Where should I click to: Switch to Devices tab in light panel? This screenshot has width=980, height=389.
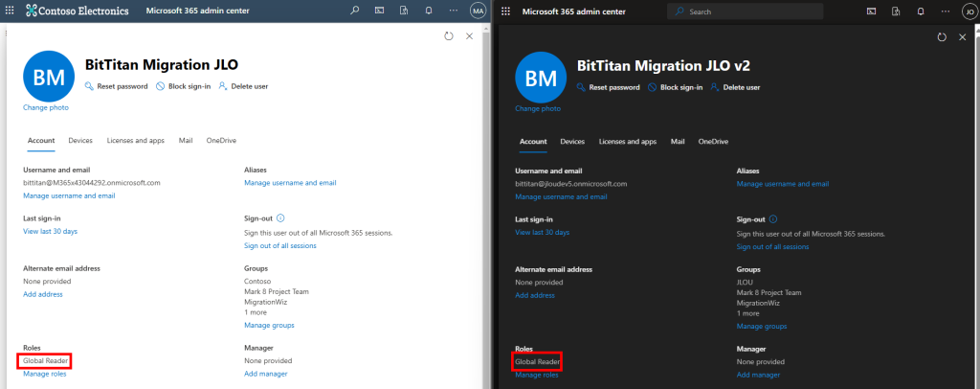[x=80, y=141]
